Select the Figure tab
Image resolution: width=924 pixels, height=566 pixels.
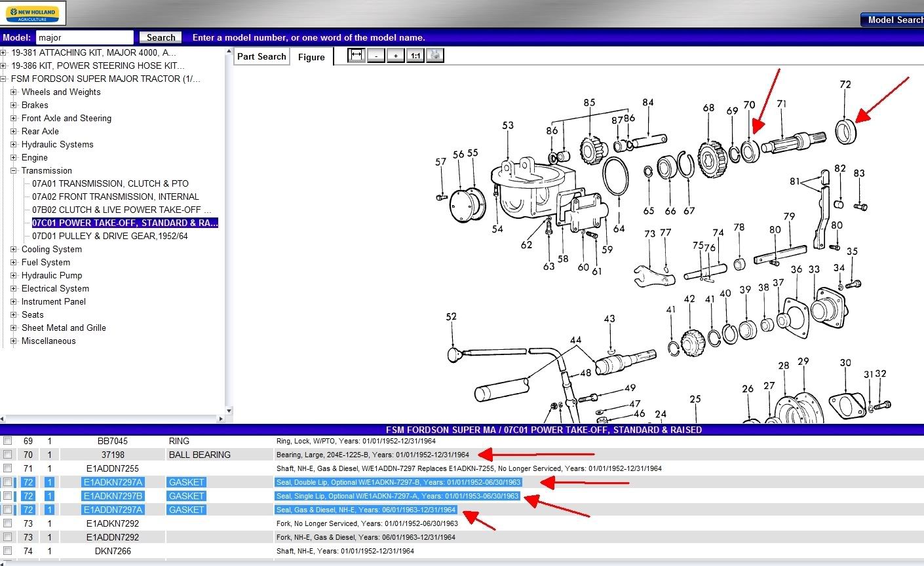click(x=311, y=57)
